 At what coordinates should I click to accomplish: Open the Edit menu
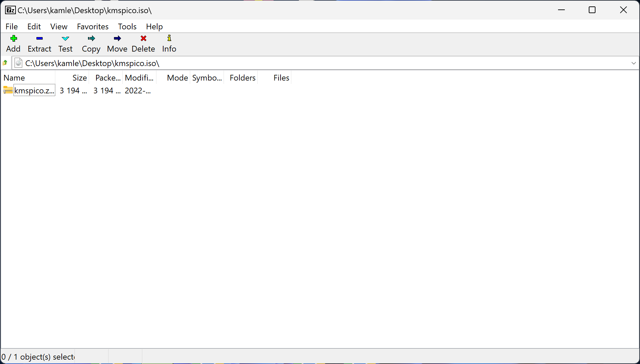click(x=34, y=26)
